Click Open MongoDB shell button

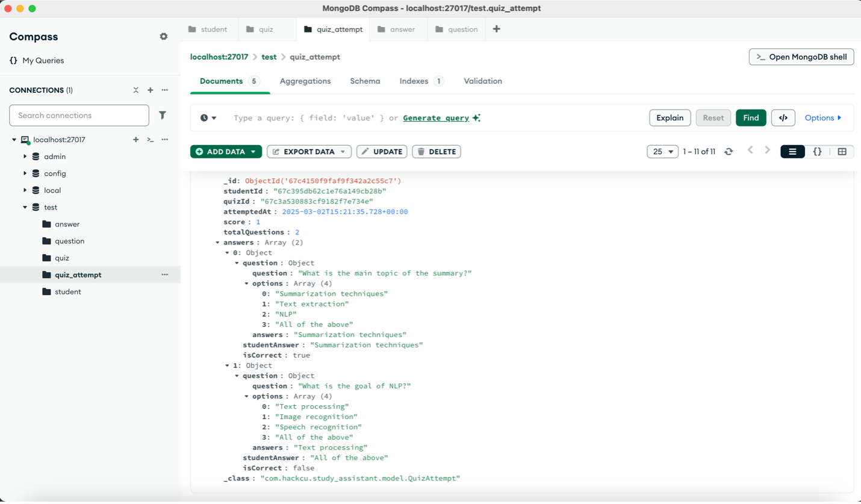point(801,57)
